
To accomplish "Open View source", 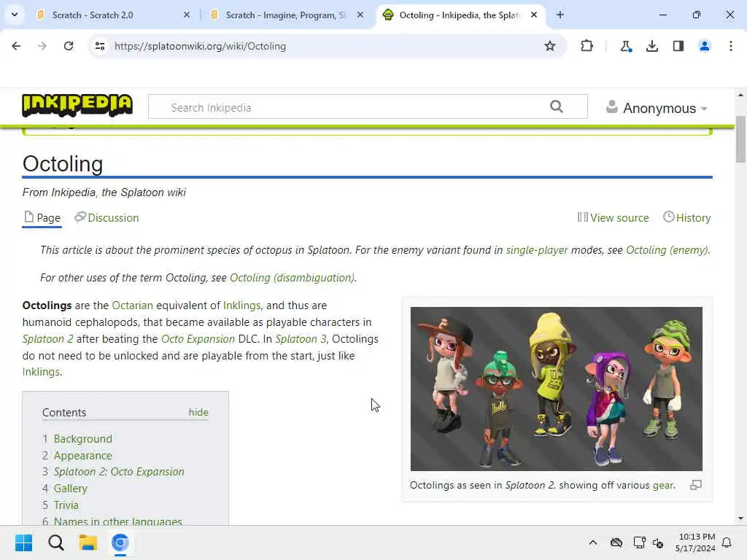I will pyautogui.click(x=613, y=217).
